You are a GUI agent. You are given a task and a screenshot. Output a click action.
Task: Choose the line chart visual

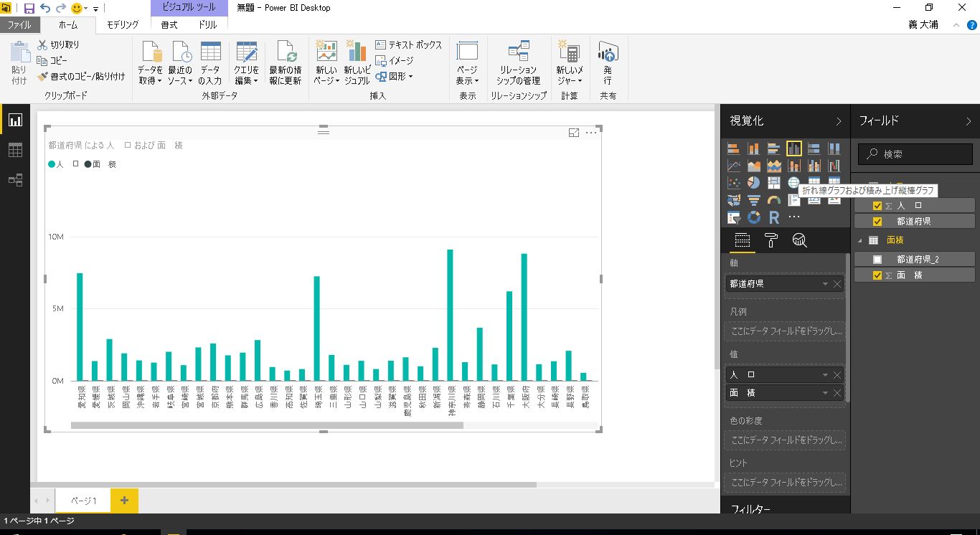tap(733, 166)
